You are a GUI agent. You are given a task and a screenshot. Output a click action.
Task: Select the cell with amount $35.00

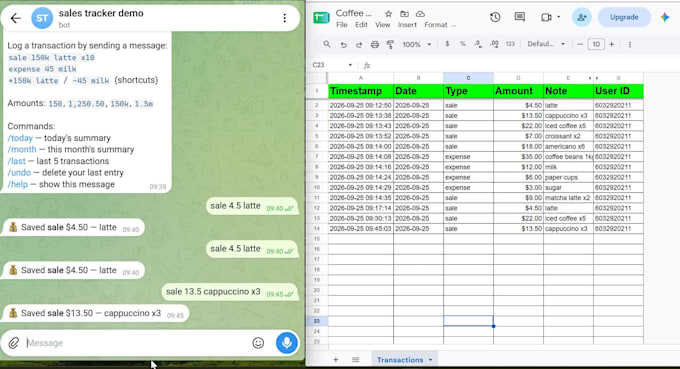point(518,157)
